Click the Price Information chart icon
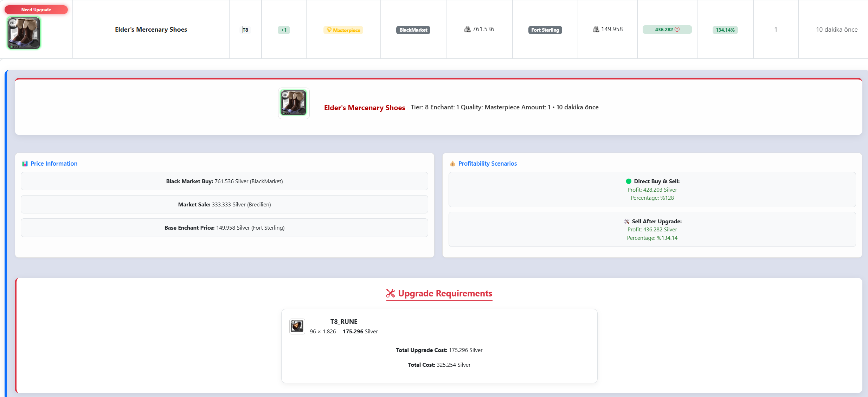The width and height of the screenshot is (868, 397). point(25,164)
